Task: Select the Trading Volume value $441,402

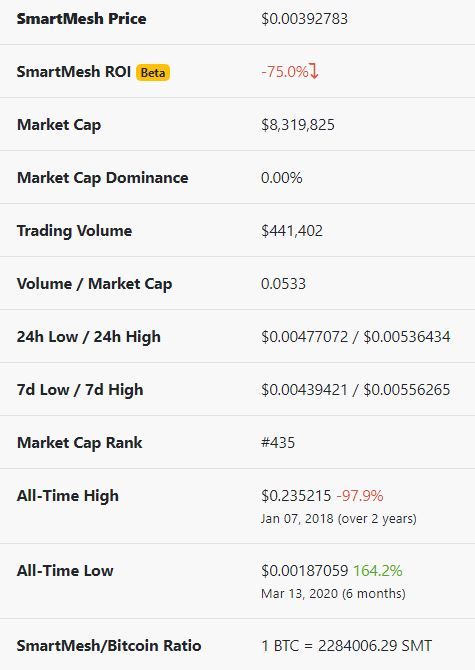Action: click(292, 231)
